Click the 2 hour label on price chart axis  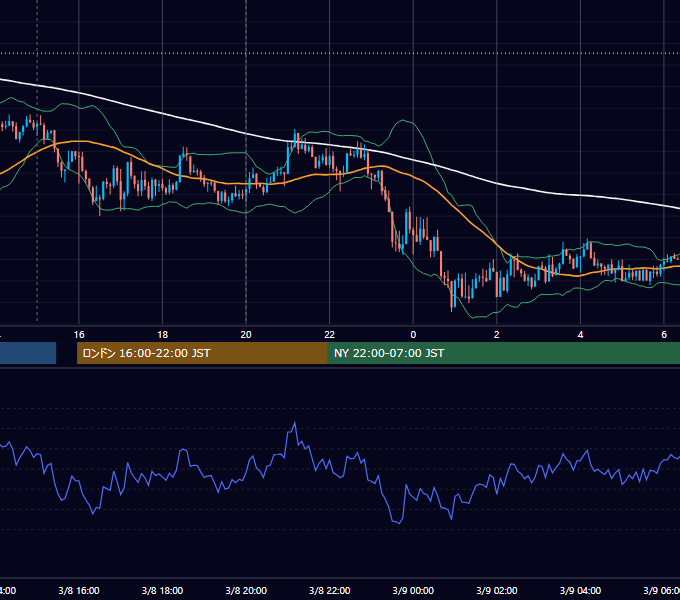click(497, 335)
